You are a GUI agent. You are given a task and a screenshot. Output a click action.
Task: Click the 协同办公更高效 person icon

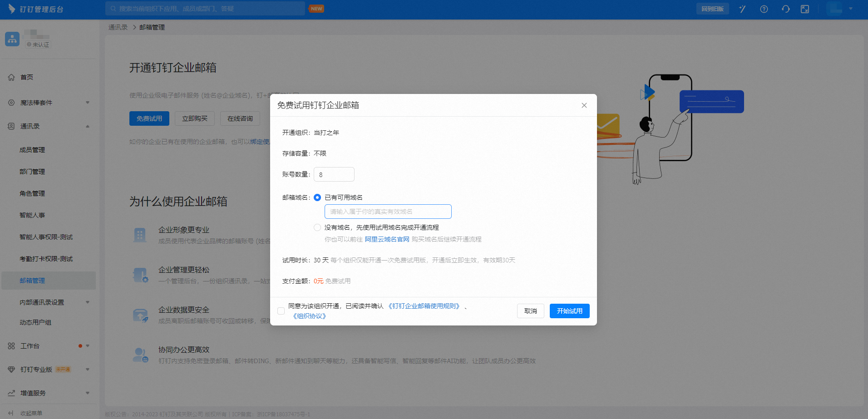tap(140, 355)
